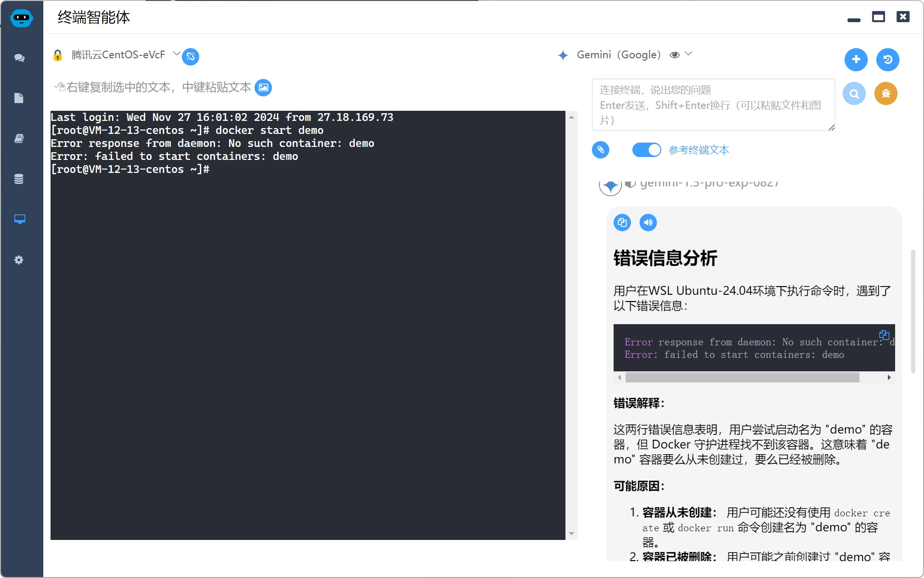
Task: Click the terminal scrollbar up arrow
Action: 571,117
